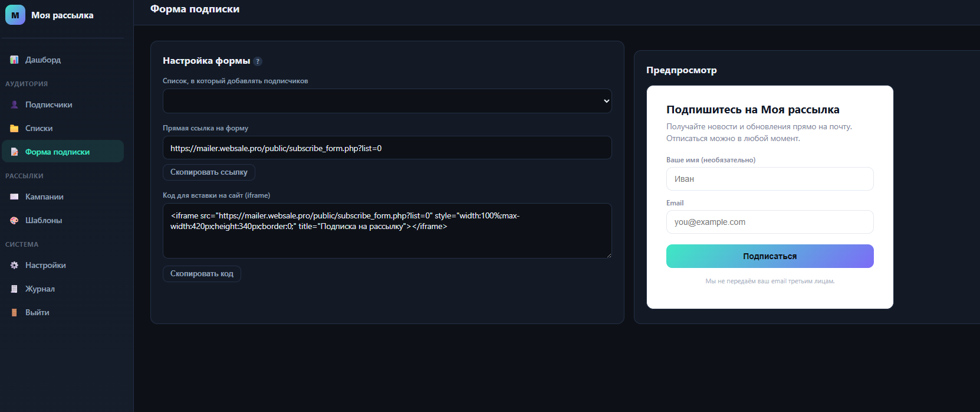Click the Предпросмотр heading

682,70
